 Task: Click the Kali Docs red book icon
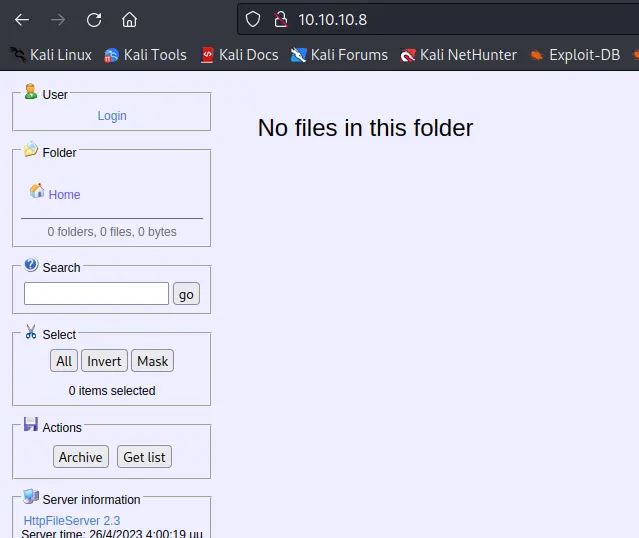coord(207,55)
